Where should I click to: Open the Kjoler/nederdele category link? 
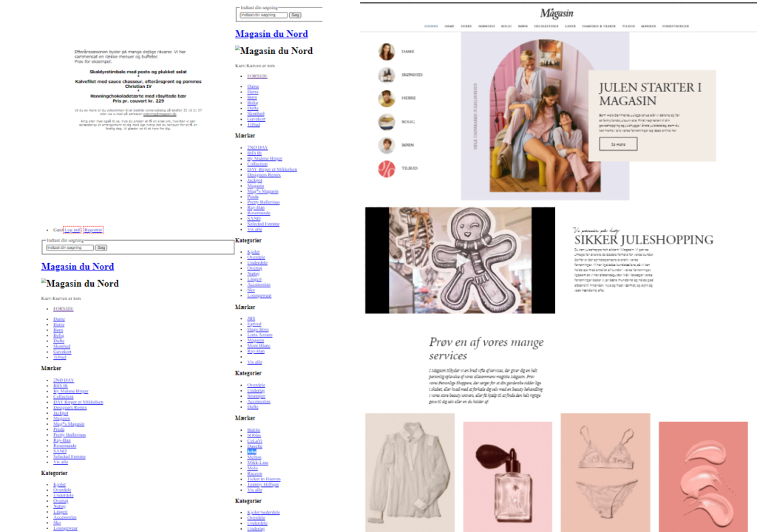click(263, 512)
